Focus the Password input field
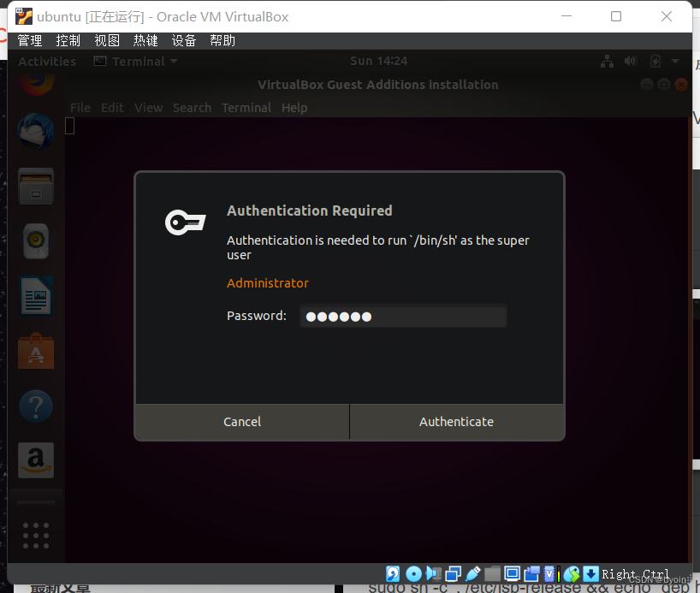 (403, 316)
